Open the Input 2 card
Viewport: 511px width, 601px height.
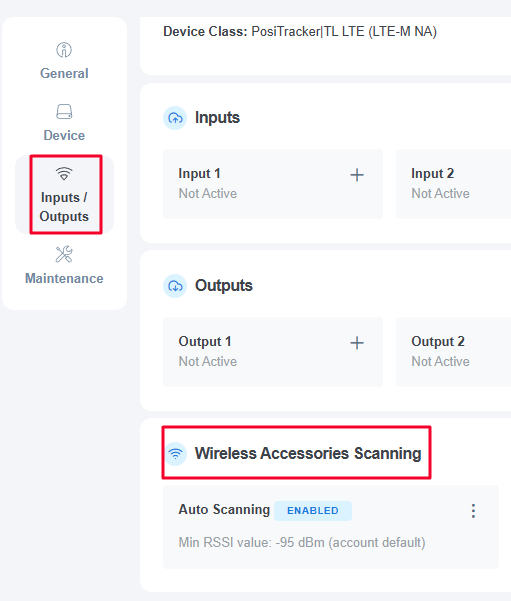pyautogui.click(x=453, y=184)
